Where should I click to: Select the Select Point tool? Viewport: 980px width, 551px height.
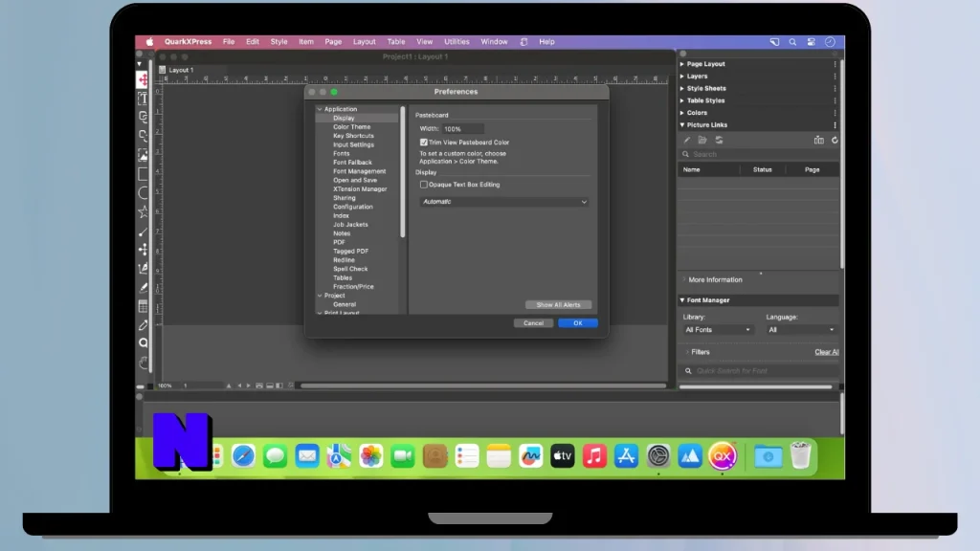click(144, 250)
